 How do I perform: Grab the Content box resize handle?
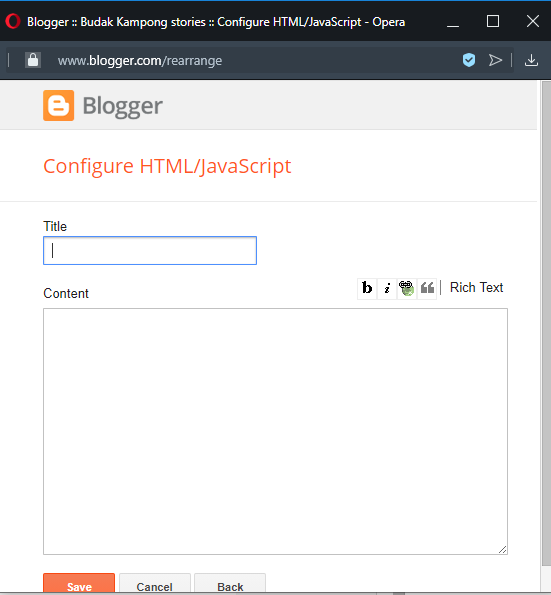point(502,549)
